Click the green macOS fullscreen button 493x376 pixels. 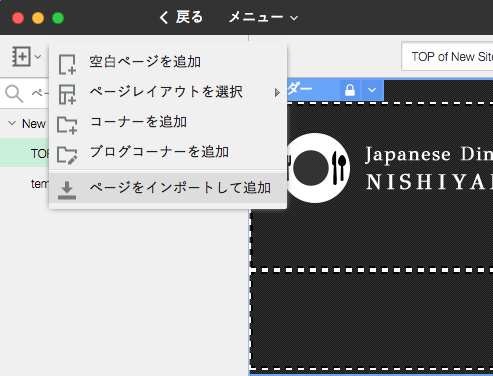tap(58, 18)
